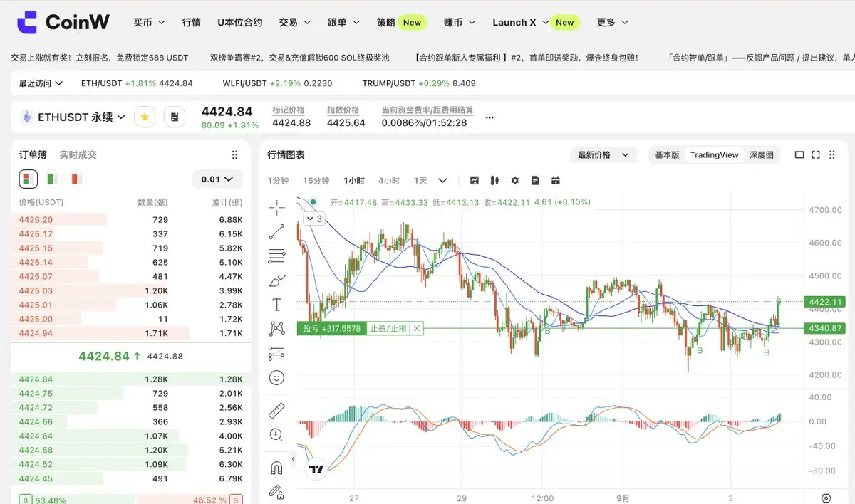Screen dimensions: 855x504
Task: Open the forecasting and measurement tools
Action: (276, 353)
